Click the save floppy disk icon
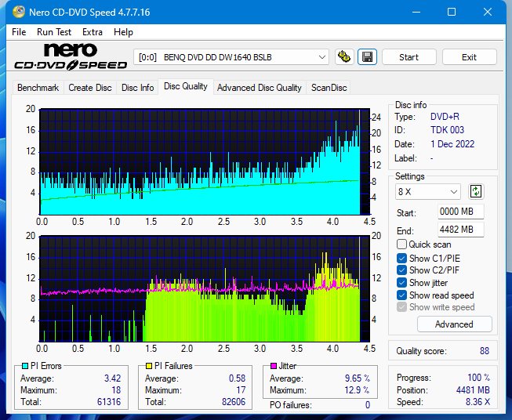This screenshot has width=512, height=420. click(x=368, y=57)
